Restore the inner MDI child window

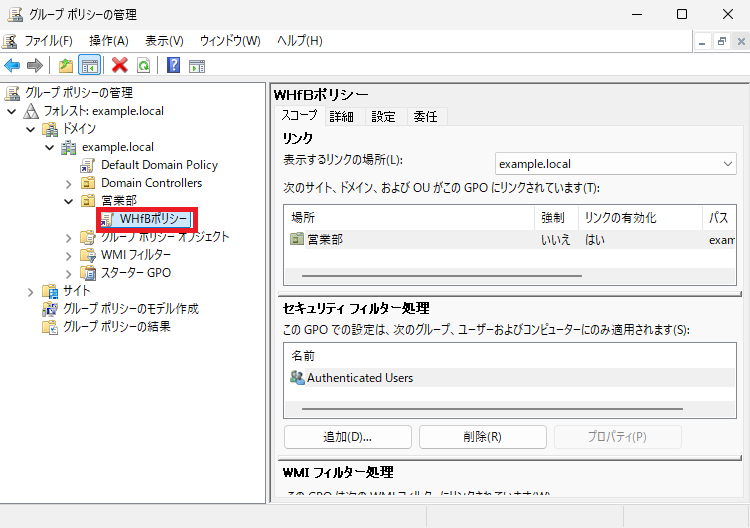722,42
